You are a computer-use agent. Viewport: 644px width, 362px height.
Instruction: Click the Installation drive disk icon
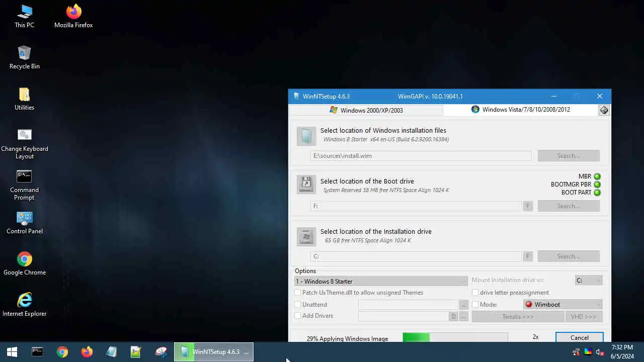(x=306, y=236)
